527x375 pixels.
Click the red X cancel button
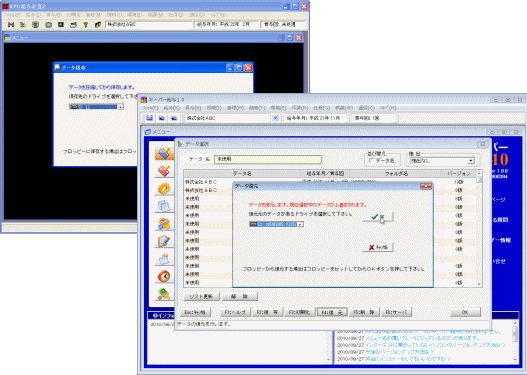click(377, 247)
